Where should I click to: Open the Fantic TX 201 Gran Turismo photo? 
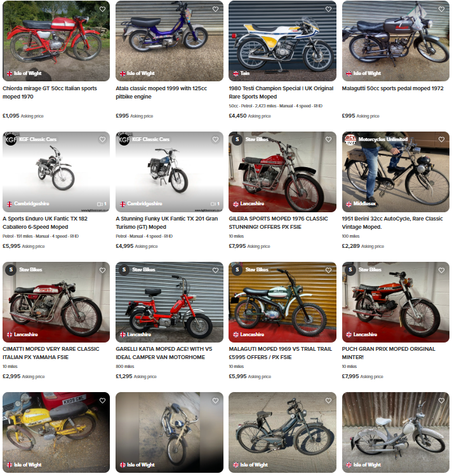(169, 172)
